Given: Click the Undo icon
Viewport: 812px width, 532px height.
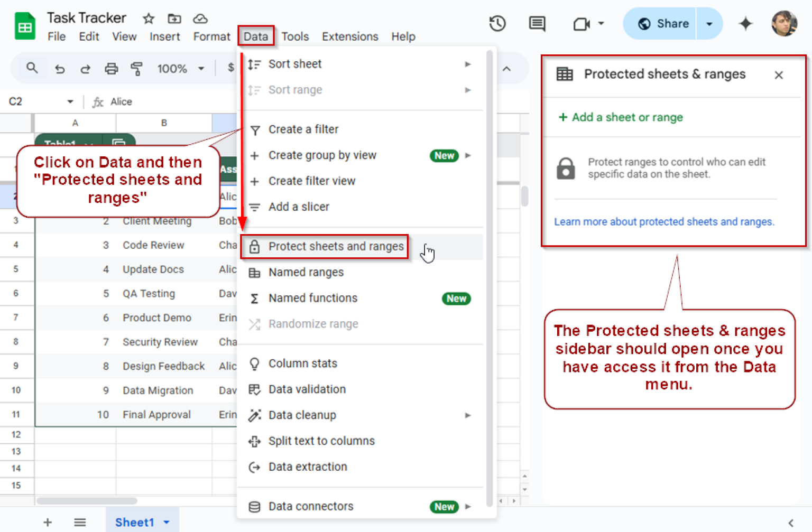Looking at the screenshot, I should (59, 68).
